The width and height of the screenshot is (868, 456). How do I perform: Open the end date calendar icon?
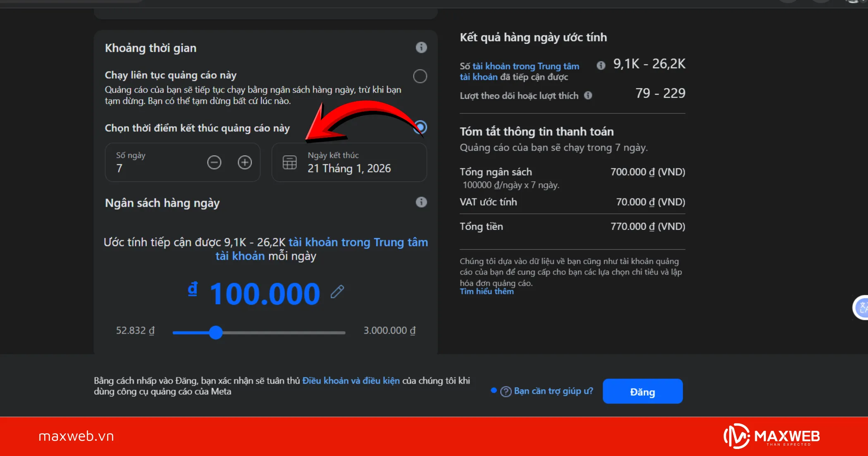point(289,162)
